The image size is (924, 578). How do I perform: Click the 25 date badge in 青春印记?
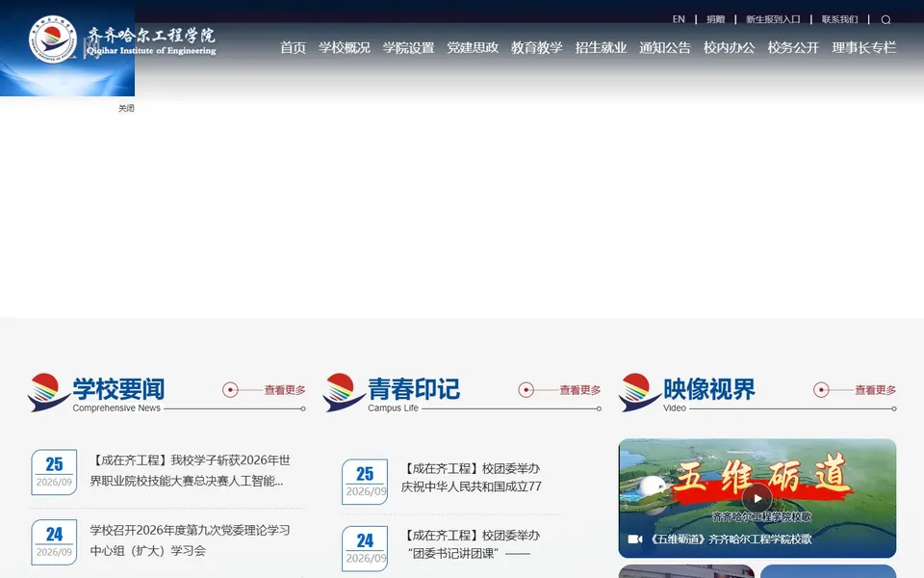click(x=365, y=482)
